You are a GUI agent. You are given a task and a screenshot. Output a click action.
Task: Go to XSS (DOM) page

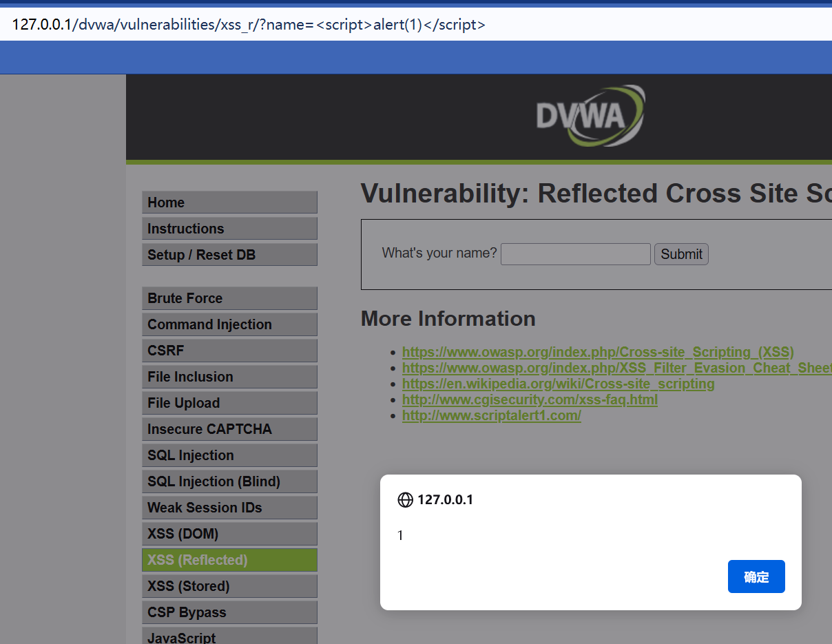tap(229, 534)
